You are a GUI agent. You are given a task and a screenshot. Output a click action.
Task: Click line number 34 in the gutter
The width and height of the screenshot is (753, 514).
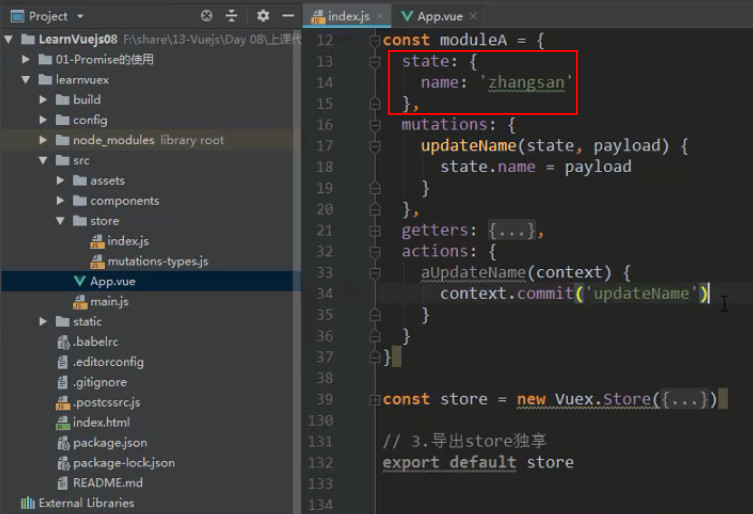click(325, 294)
